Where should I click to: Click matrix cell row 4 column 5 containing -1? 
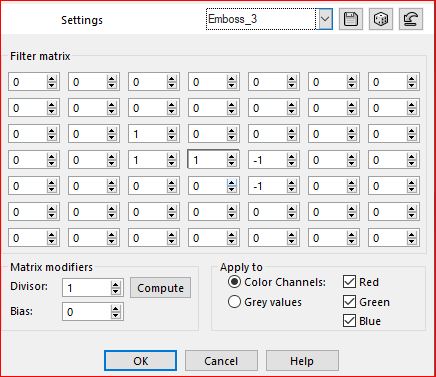pos(267,160)
